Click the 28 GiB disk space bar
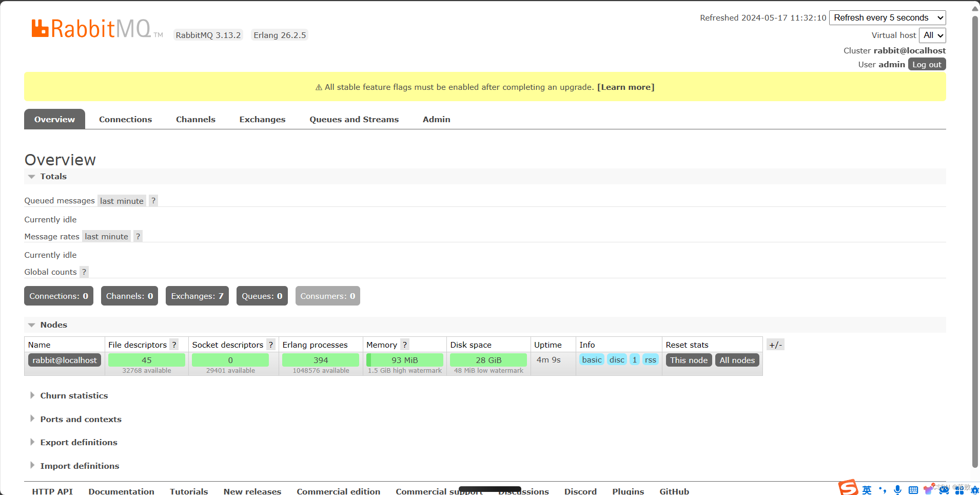The image size is (980, 495). tap(488, 360)
